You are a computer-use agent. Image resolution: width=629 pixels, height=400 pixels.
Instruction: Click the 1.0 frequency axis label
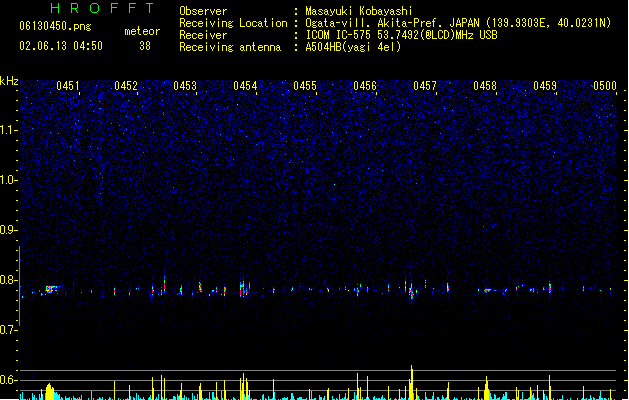[x=8, y=180]
